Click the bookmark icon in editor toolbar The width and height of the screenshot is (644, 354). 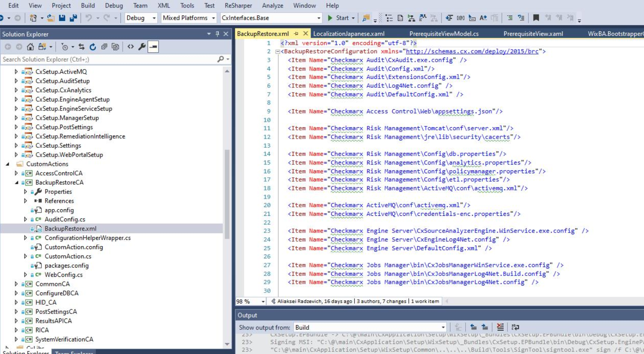point(536,18)
